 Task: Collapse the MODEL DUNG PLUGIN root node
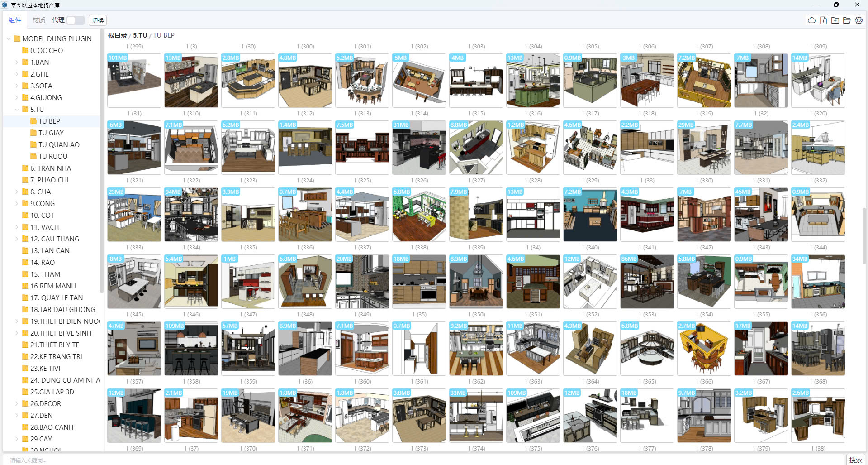tap(9, 38)
